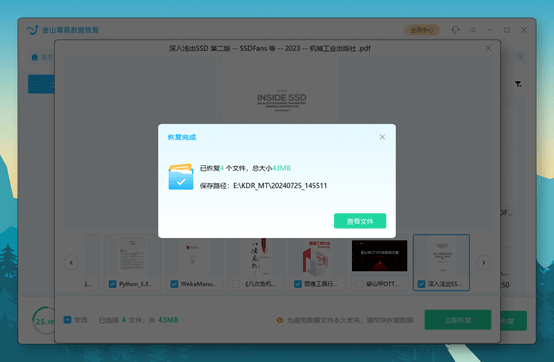
Task: Go to previous thumbnails with left arrow
Action: pyautogui.click(x=71, y=262)
